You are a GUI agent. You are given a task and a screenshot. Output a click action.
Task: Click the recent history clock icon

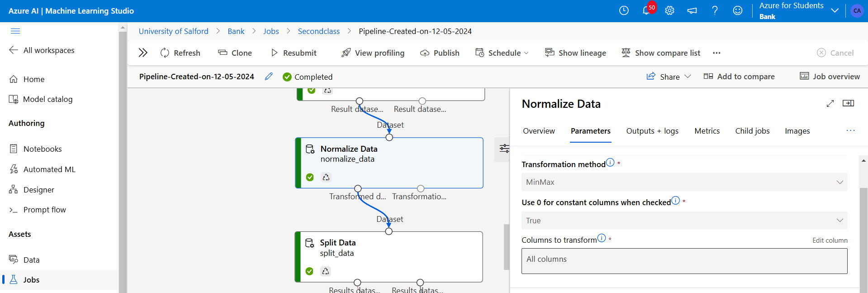[624, 10]
